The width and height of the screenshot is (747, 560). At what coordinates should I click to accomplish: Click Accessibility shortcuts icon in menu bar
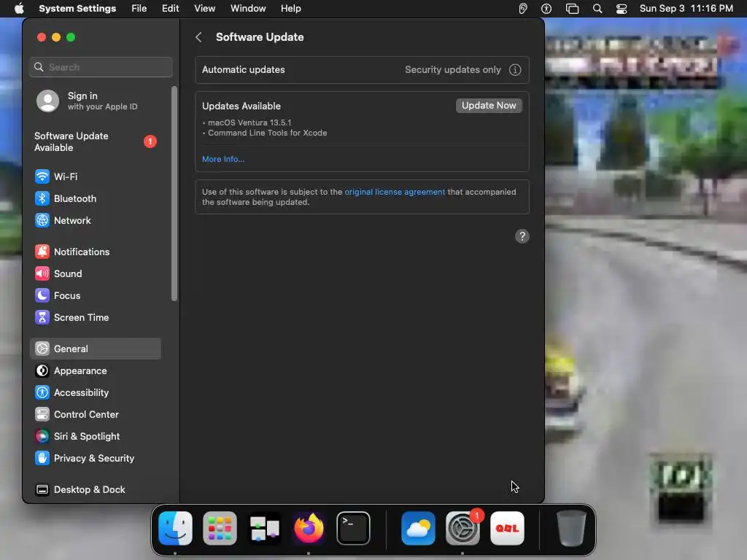coord(546,9)
